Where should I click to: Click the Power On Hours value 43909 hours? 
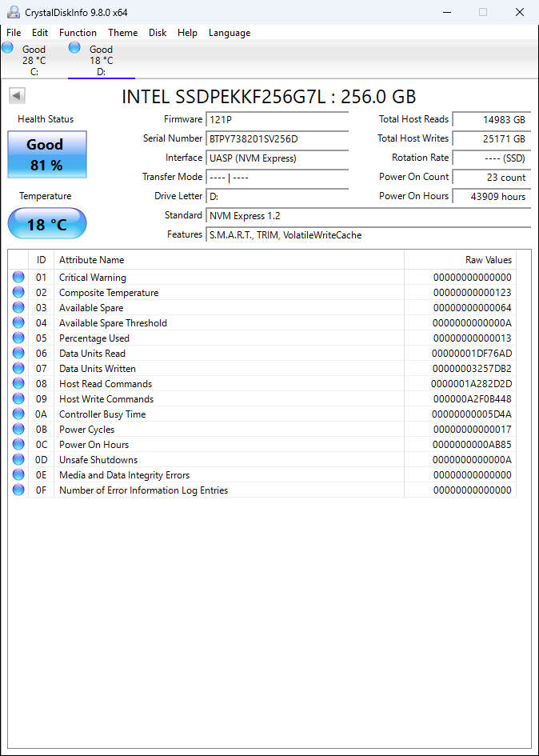tap(492, 197)
